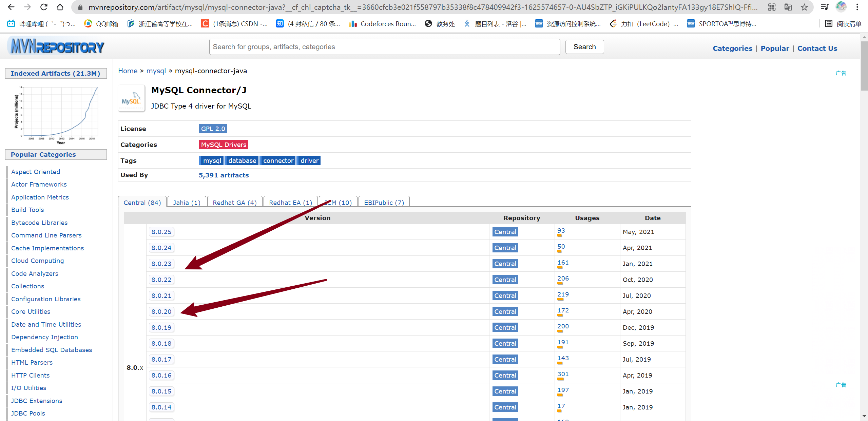Switch to the Jahia (1) tab
Image resolution: width=868 pixels, height=421 pixels.
tap(187, 202)
